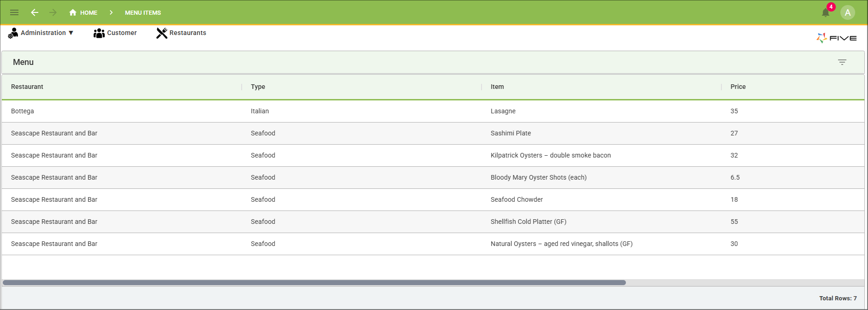The width and height of the screenshot is (868, 310).
Task: Sort by the Restaurant column header
Action: pyautogui.click(x=27, y=87)
